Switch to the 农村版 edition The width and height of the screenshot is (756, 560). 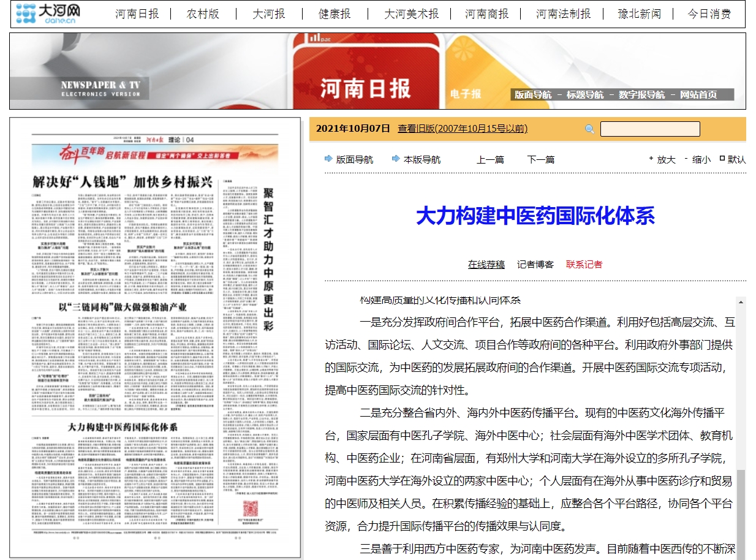203,13
